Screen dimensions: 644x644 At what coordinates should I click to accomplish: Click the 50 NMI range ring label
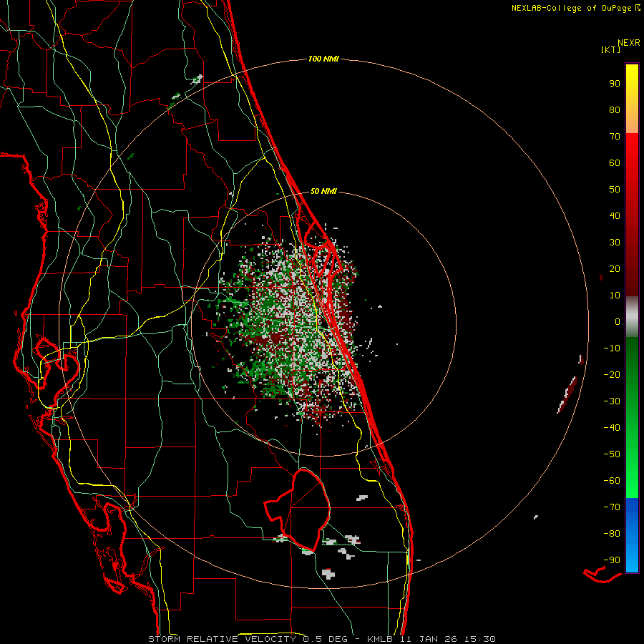pos(323,191)
